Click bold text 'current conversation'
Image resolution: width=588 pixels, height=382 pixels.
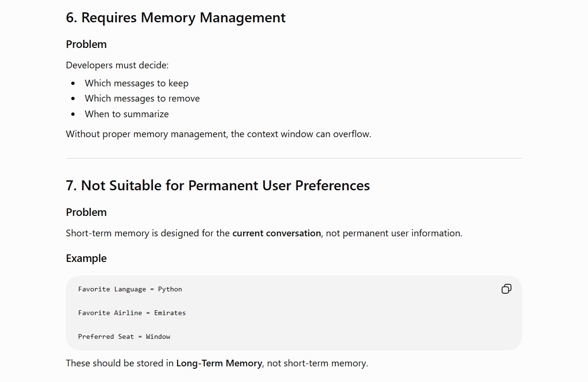[276, 233]
